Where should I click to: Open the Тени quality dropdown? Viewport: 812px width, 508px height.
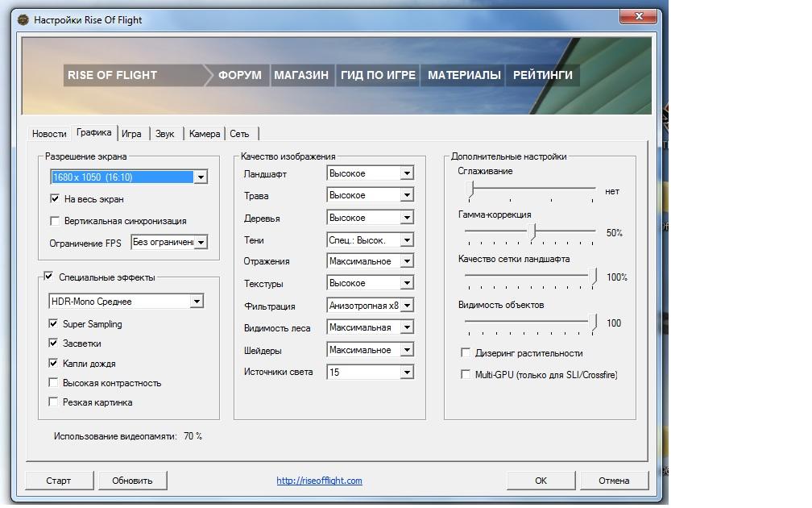click(407, 240)
